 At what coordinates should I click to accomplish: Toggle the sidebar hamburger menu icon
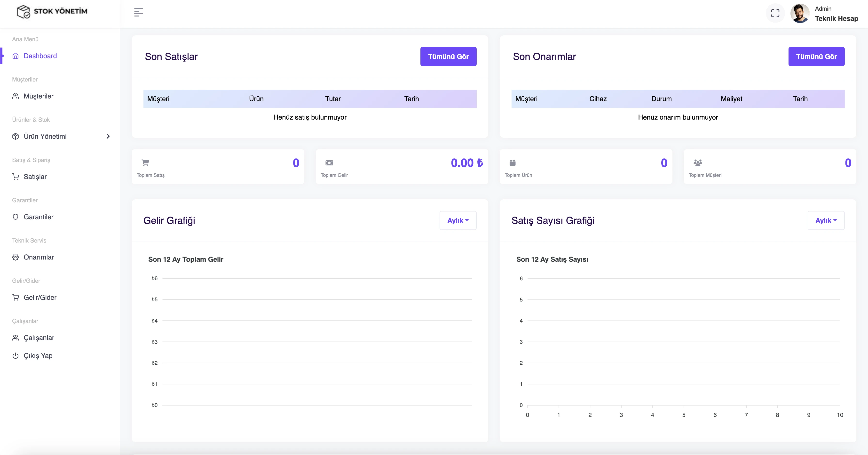138,12
